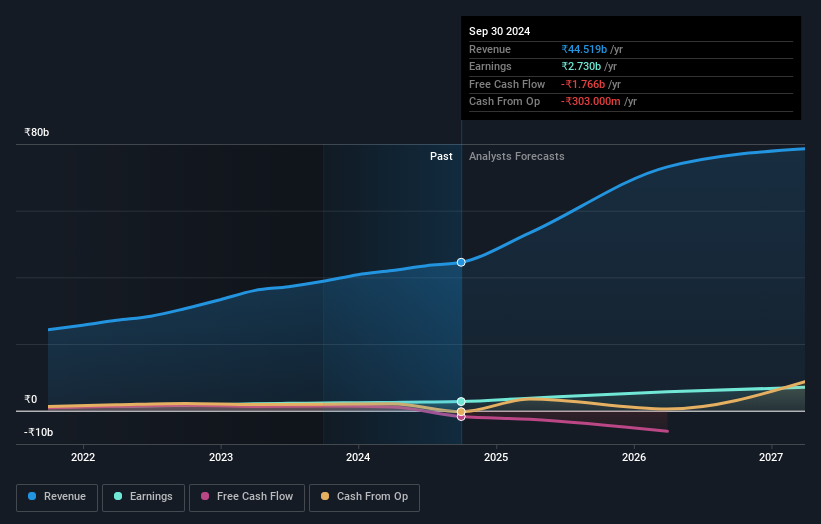The image size is (821, 524).
Task: Click the blue Revenue legend dot
Action: (32, 496)
